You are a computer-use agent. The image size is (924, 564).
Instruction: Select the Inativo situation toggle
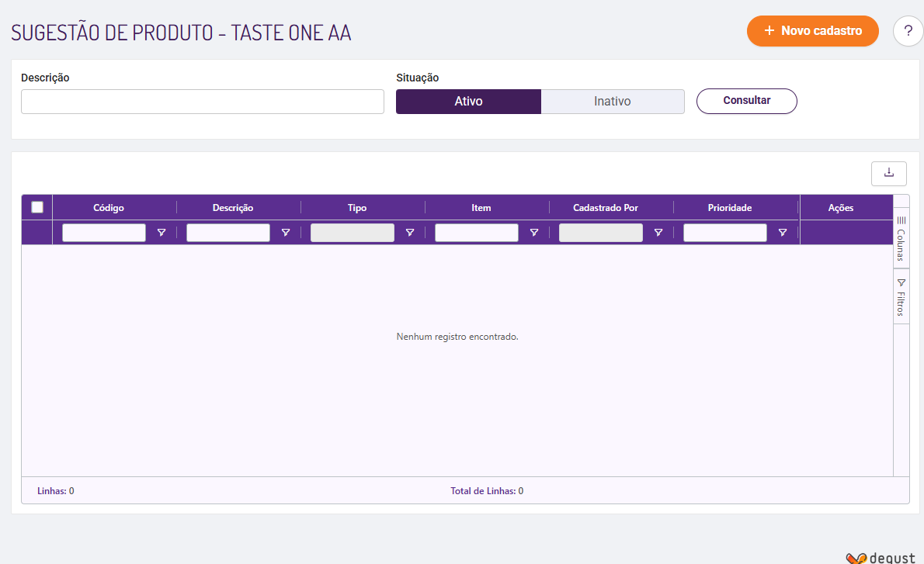coord(613,102)
